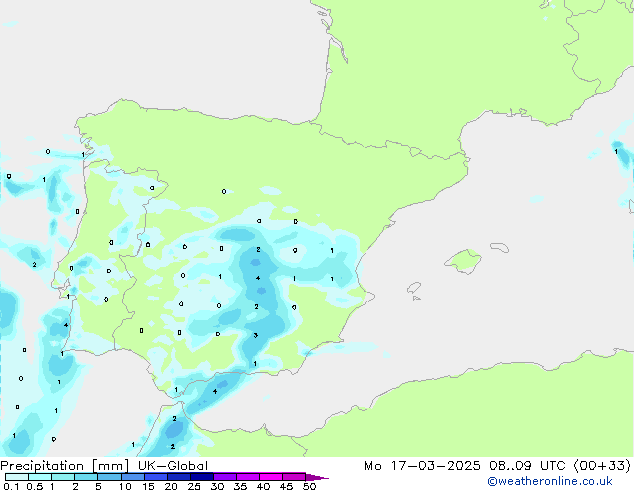This screenshot has height=490, width=634.
Task: Click the "45" legend scale label
Action: click(x=286, y=486)
